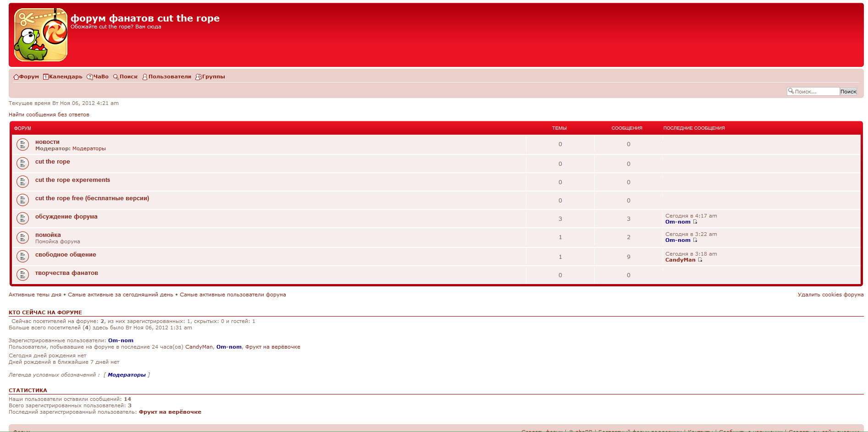Open Активные темы дня link
The image size is (868, 432).
(35, 295)
